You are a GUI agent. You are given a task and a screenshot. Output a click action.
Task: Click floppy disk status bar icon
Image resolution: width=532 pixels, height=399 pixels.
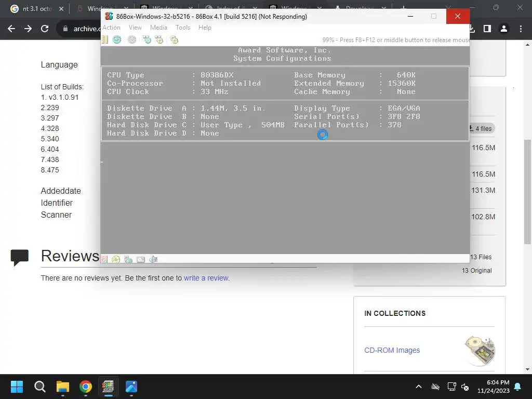(x=104, y=260)
